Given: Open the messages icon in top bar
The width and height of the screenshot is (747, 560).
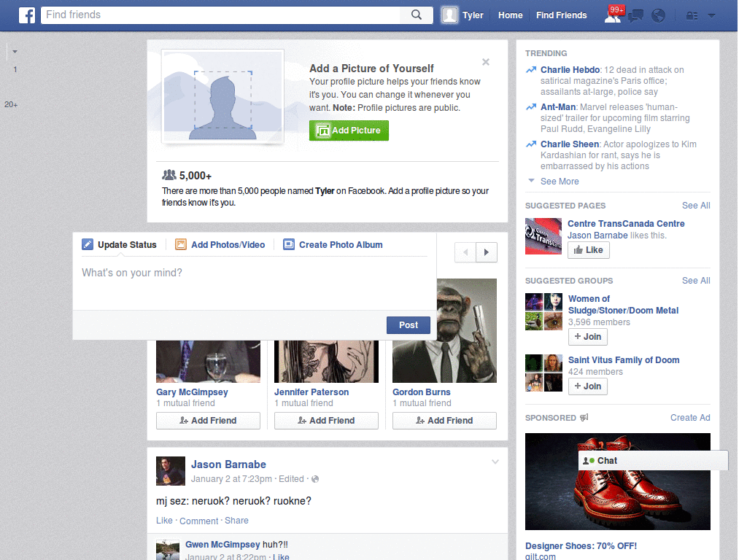Looking at the screenshot, I should [635, 16].
